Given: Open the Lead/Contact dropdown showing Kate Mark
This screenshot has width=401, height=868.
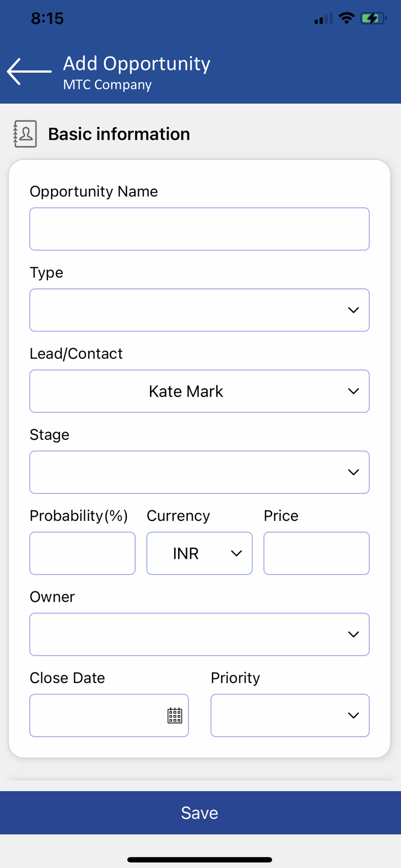Looking at the screenshot, I should [x=199, y=391].
